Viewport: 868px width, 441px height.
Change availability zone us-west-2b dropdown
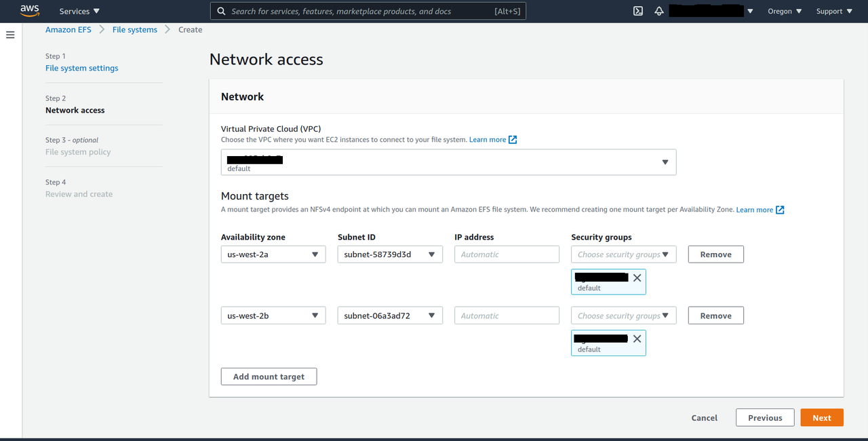(x=273, y=315)
